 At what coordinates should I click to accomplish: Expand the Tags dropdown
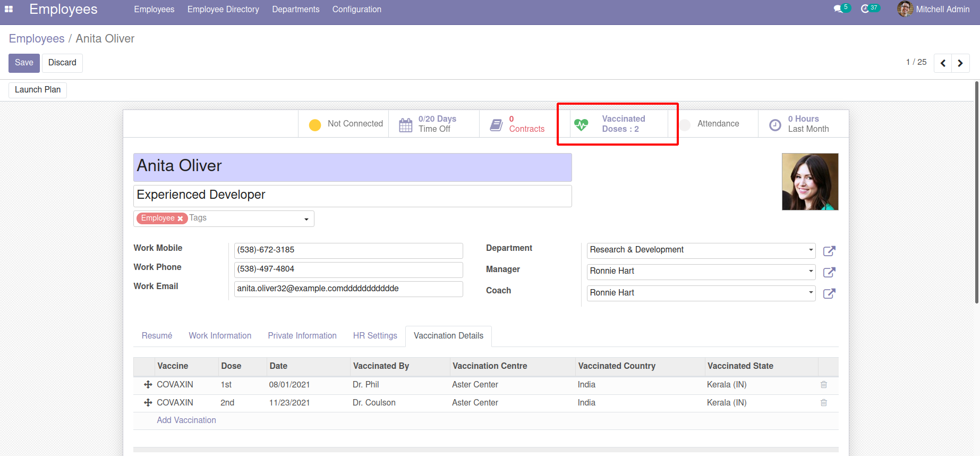click(x=306, y=219)
